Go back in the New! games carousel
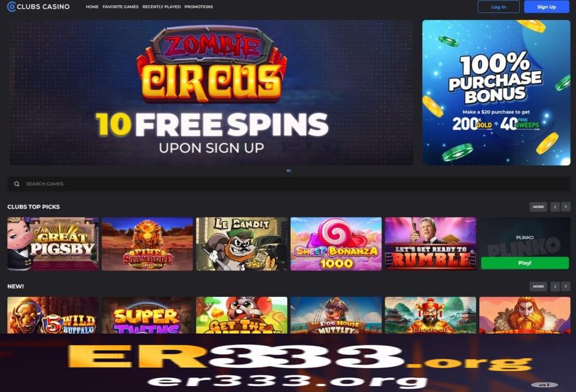This screenshot has width=576, height=392. coord(555,286)
